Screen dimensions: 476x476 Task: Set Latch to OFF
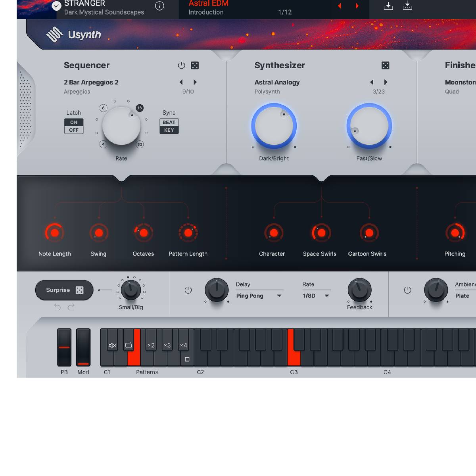tap(74, 130)
